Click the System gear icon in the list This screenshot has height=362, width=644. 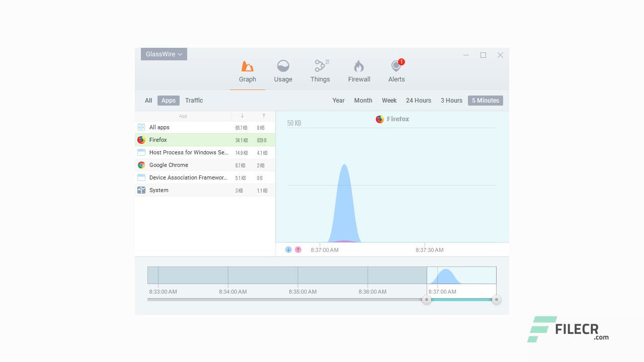pyautogui.click(x=142, y=190)
